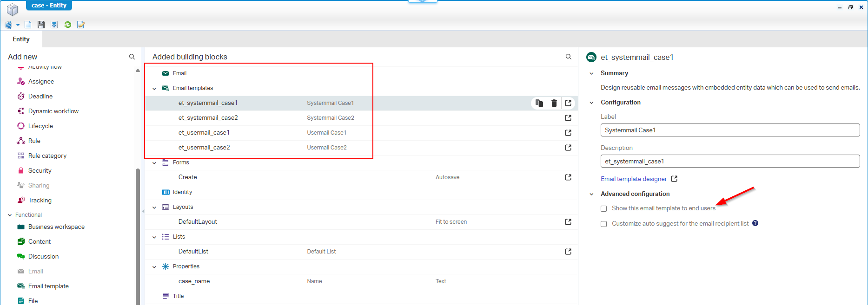Select the Entity tab

tap(21, 39)
